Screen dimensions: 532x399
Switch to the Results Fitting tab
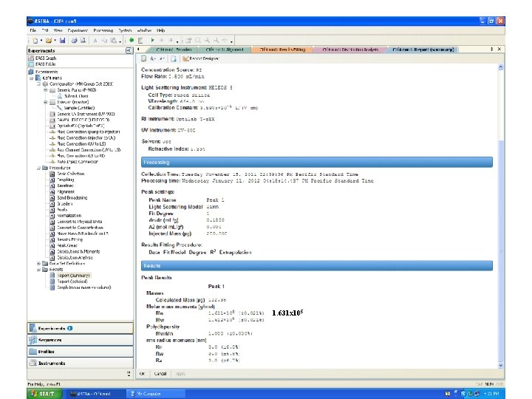282,50
